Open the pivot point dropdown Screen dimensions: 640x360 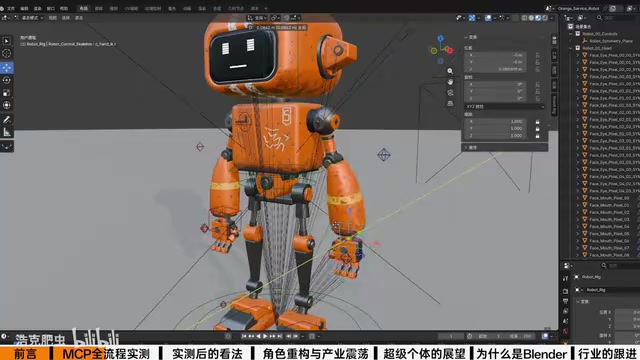click(275, 18)
